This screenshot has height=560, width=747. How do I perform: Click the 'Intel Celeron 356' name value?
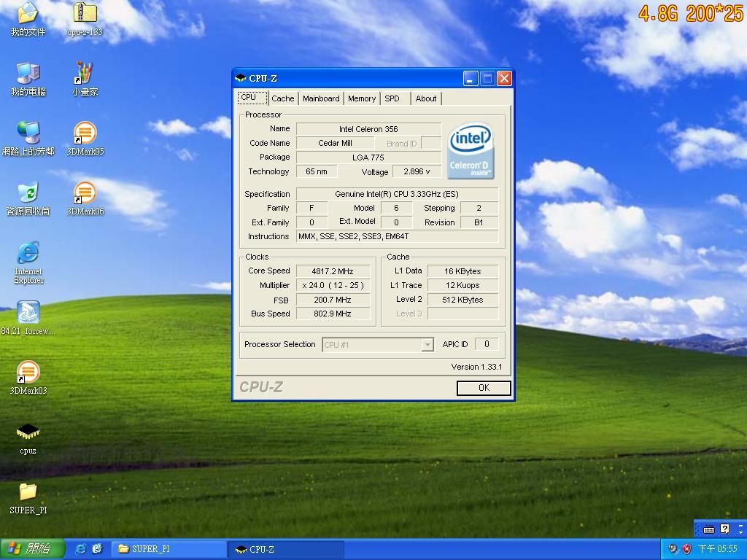click(x=368, y=129)
